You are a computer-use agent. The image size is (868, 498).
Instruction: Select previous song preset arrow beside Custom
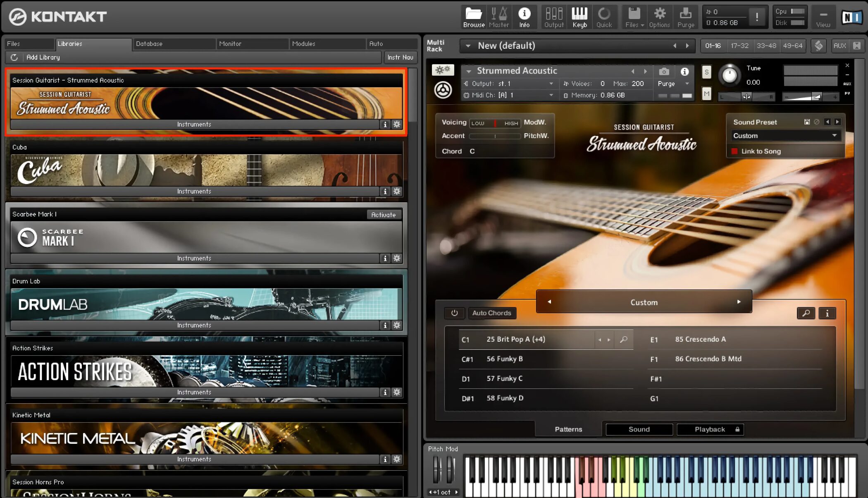pyautogui.click(x=549, y=302)
